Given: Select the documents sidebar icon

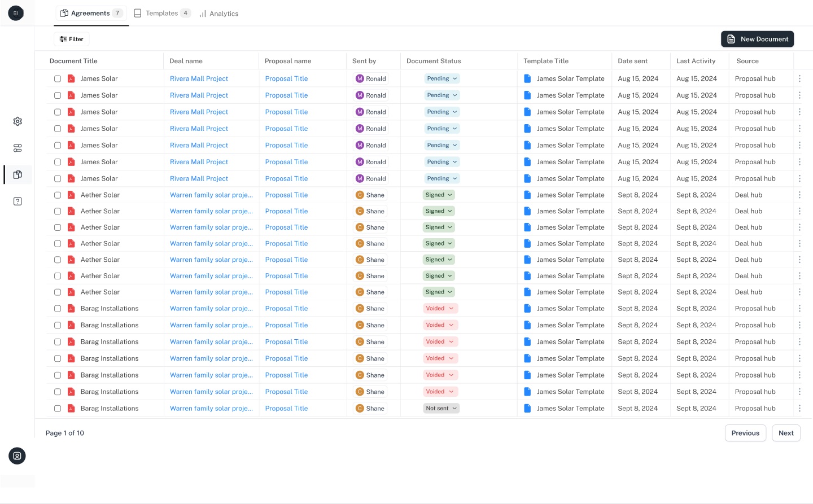Looking at the screenshot, I should click(x=18, y=174).
